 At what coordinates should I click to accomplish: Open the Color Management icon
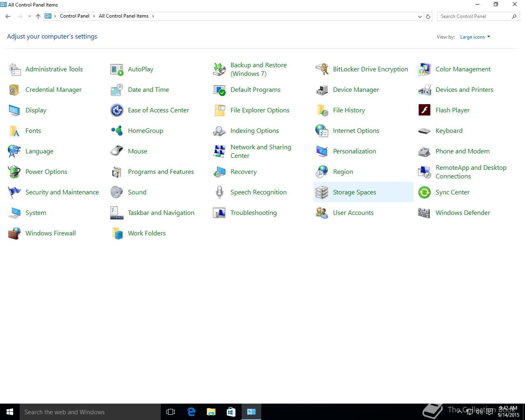pos(425,69)
